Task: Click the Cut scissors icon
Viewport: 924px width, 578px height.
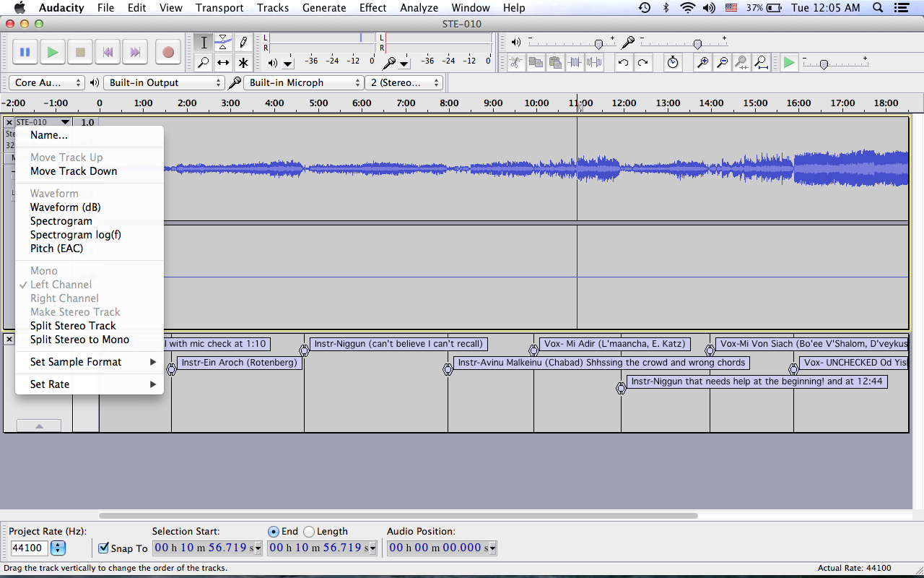Action: (515, 63)
